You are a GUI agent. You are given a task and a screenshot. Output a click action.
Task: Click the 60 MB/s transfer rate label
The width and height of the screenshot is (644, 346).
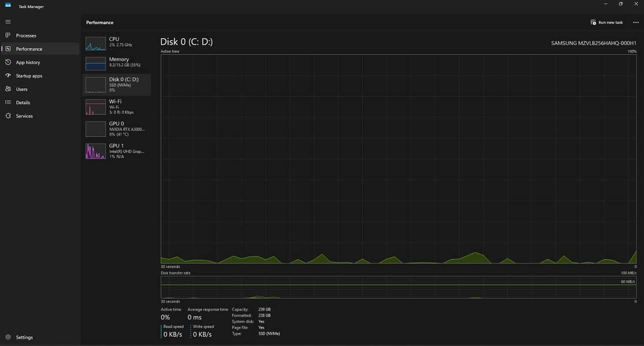pyautogui.click(x=628, y=281)
